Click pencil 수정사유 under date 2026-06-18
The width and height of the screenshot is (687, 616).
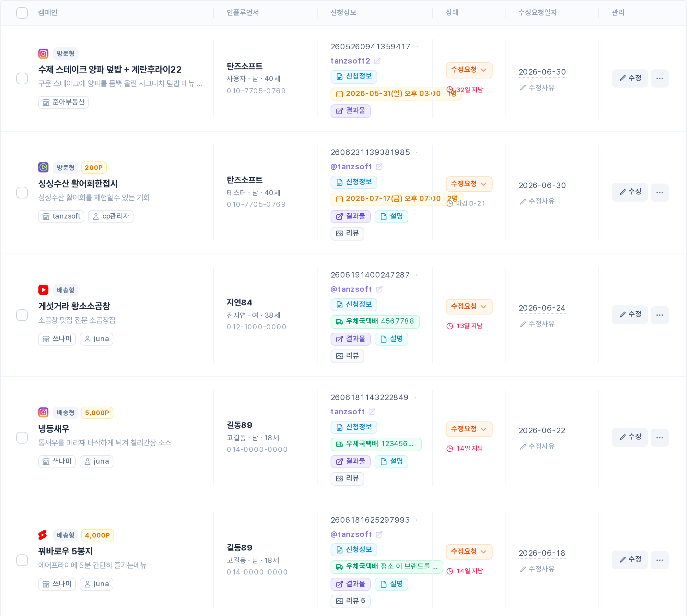537,569
